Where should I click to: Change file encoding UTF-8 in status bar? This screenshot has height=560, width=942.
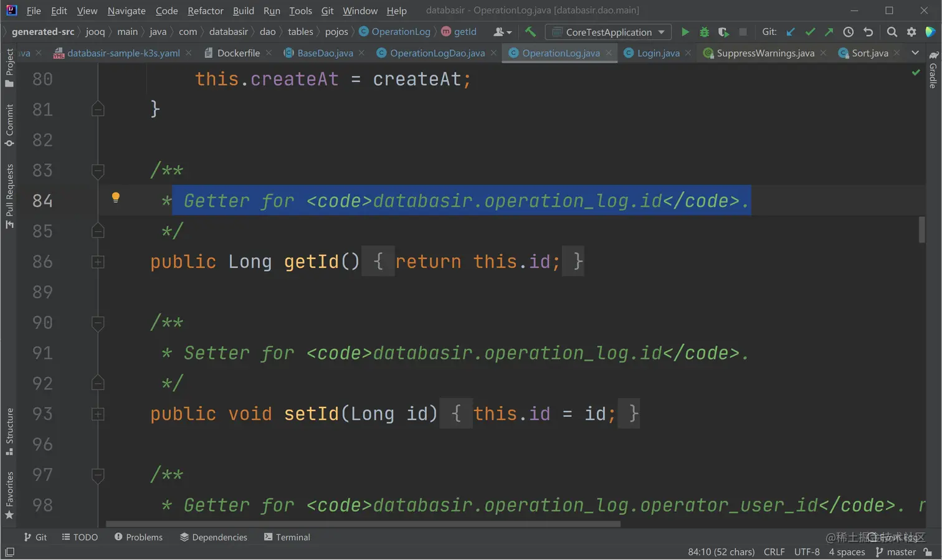(807, 552)
